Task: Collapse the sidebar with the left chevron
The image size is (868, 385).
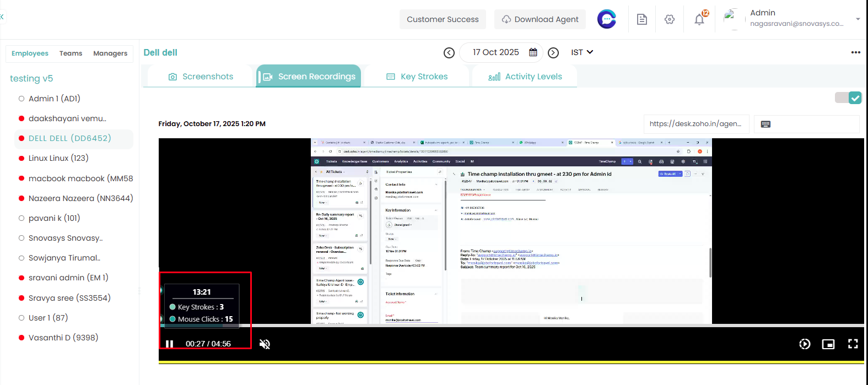Action: (2, 17)
